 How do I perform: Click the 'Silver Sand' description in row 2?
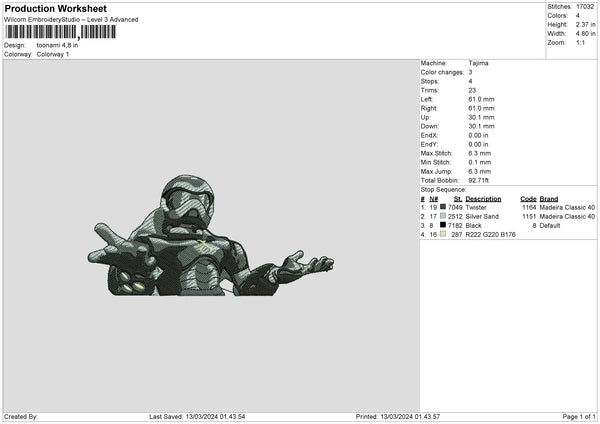pos(482,217)
